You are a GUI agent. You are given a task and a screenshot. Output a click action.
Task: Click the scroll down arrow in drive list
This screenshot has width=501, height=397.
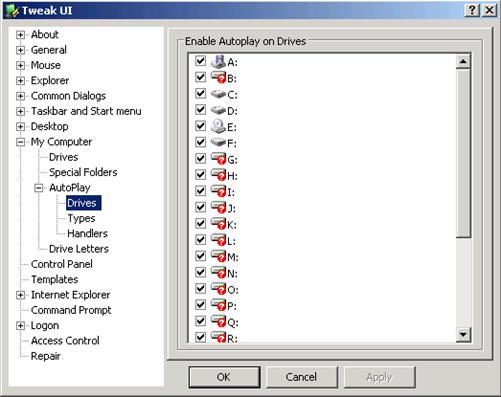463,334
